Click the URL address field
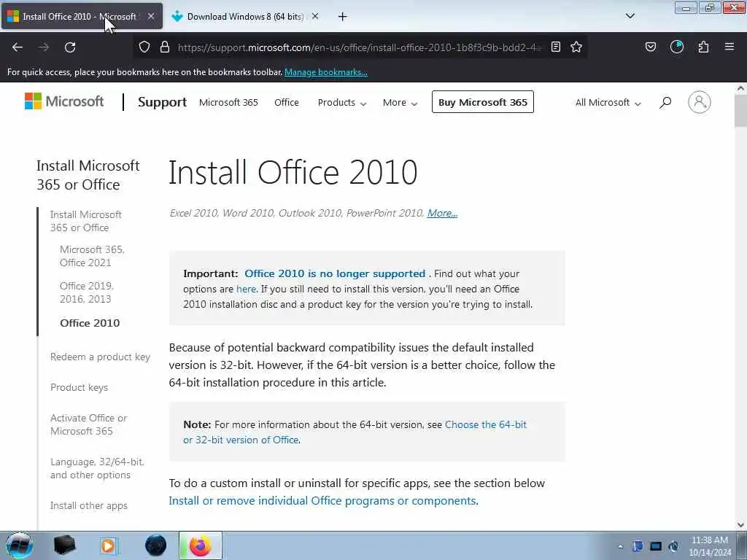This screenshot has width=747, height=560. click(x=359, y=47)
